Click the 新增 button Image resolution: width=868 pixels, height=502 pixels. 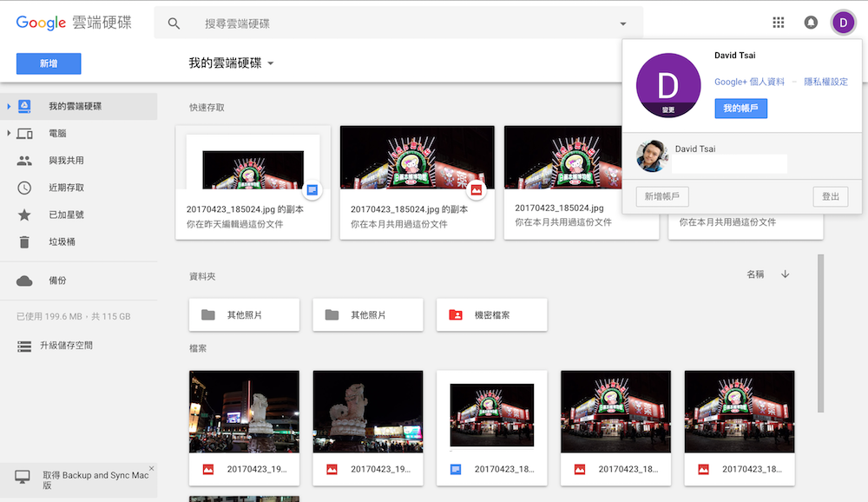(x=48, y=63)
